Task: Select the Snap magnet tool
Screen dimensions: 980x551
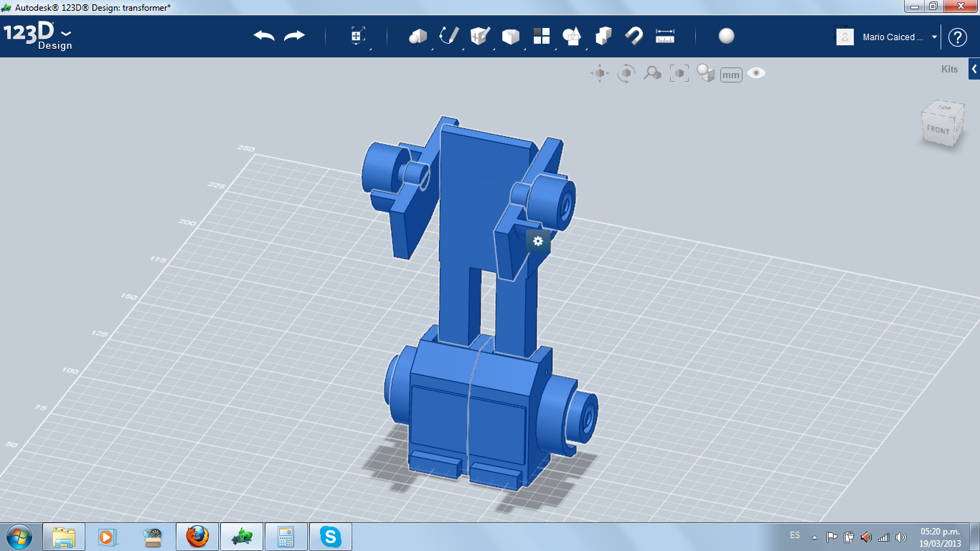Action: [x=634, y=36]
